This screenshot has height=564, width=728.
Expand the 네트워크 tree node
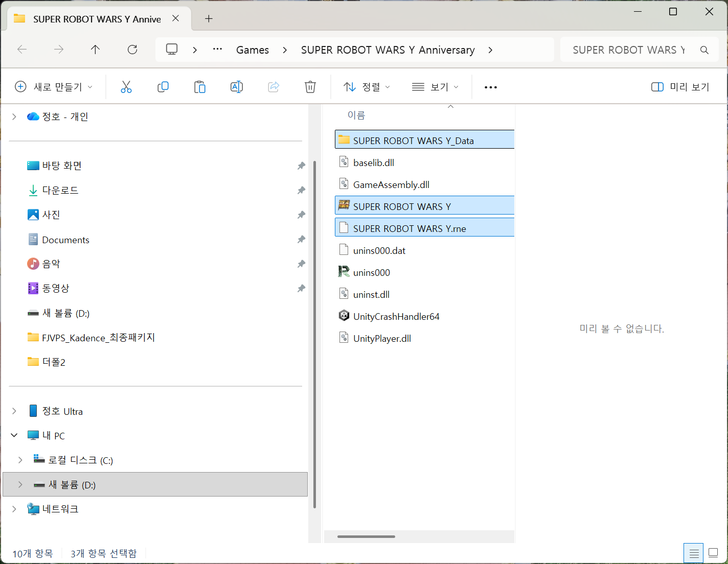tap(14, 509)
